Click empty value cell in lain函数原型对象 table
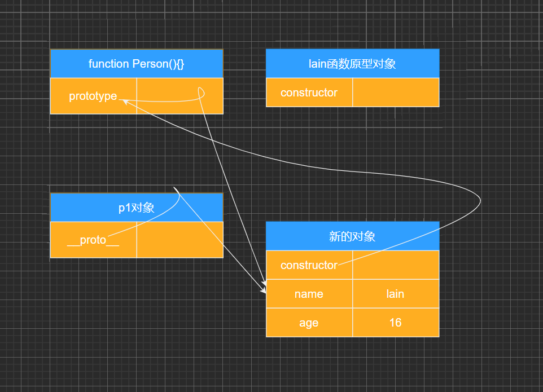 [396, 93]
